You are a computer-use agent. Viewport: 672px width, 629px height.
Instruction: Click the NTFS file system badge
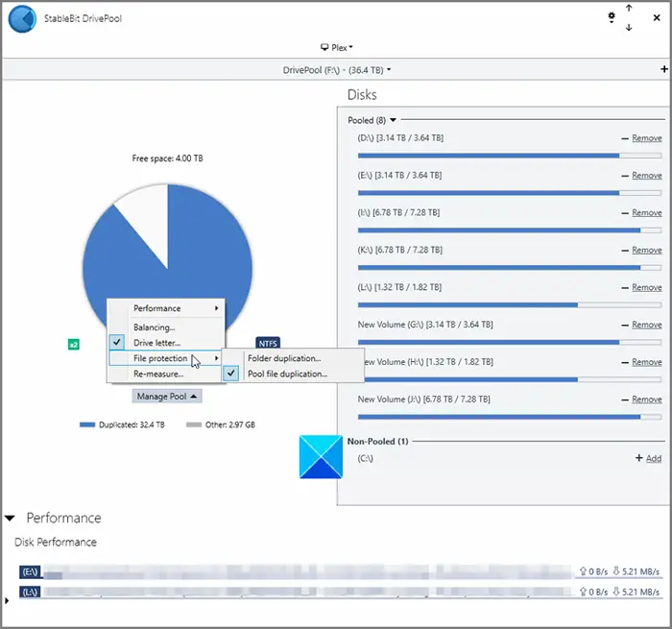(268, 343)
